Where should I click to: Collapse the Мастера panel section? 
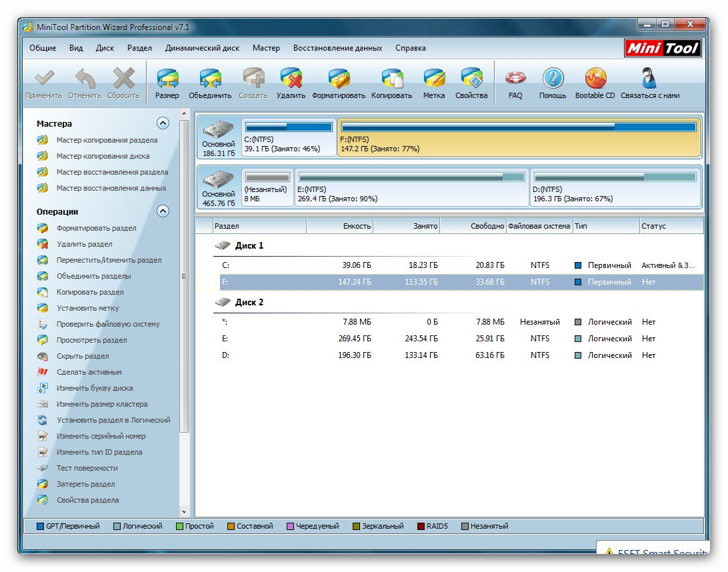[x=163, y=123]
